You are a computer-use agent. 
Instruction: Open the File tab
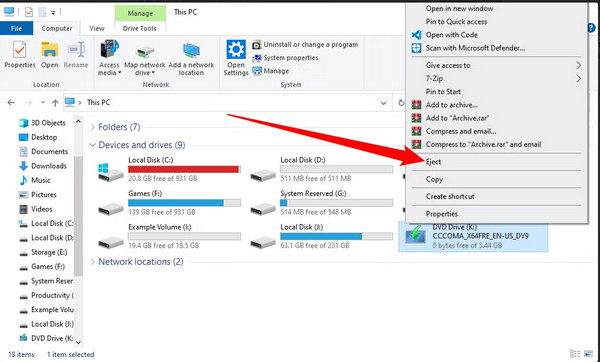coord(16,28)
